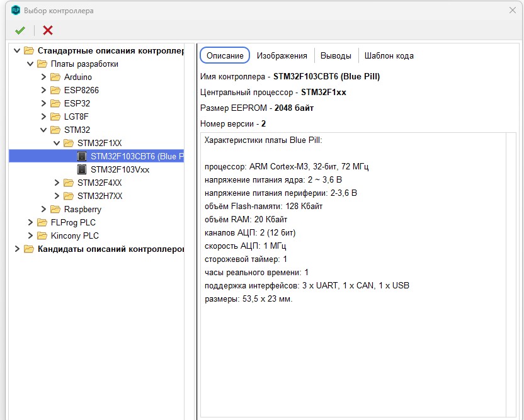Expand the LGT8F tree node

pyautogui.click(x=43, y=116)
